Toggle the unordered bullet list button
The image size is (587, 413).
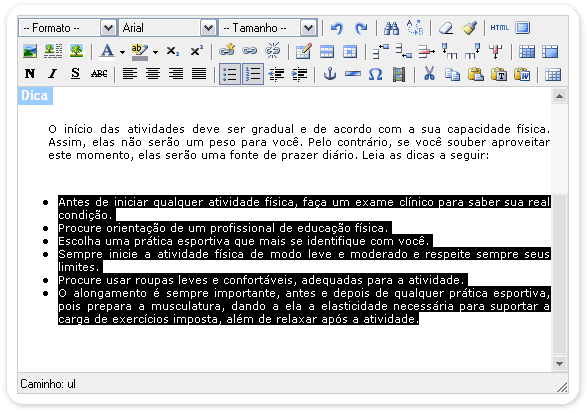click(230, 74)
